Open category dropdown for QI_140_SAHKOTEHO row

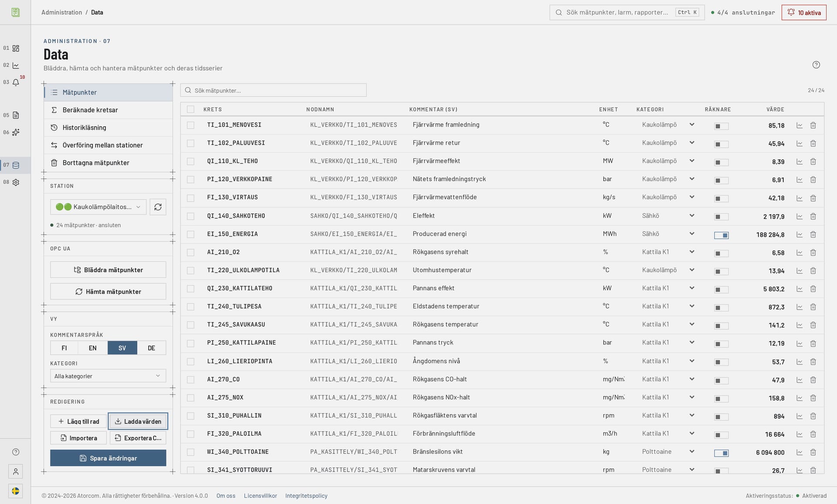coord(668,216)
